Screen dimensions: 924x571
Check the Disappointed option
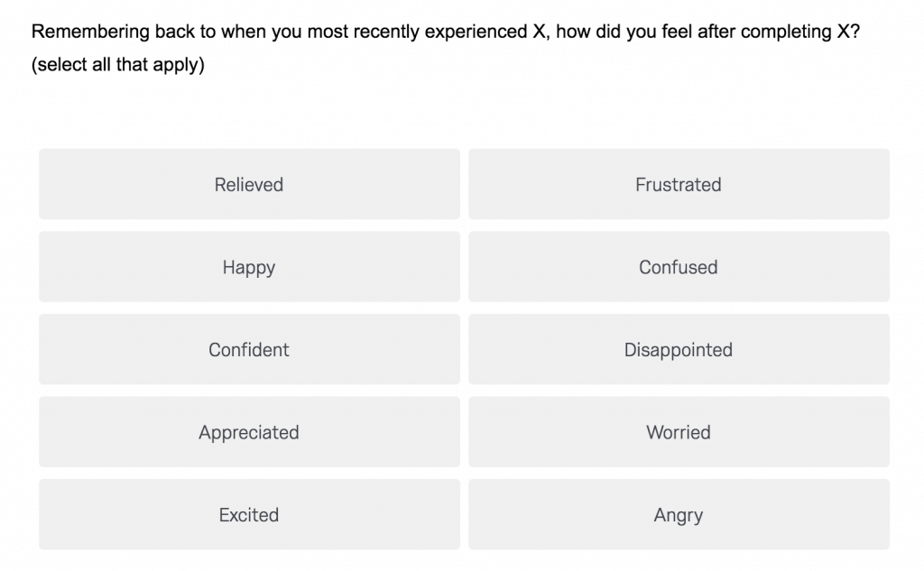679,349
